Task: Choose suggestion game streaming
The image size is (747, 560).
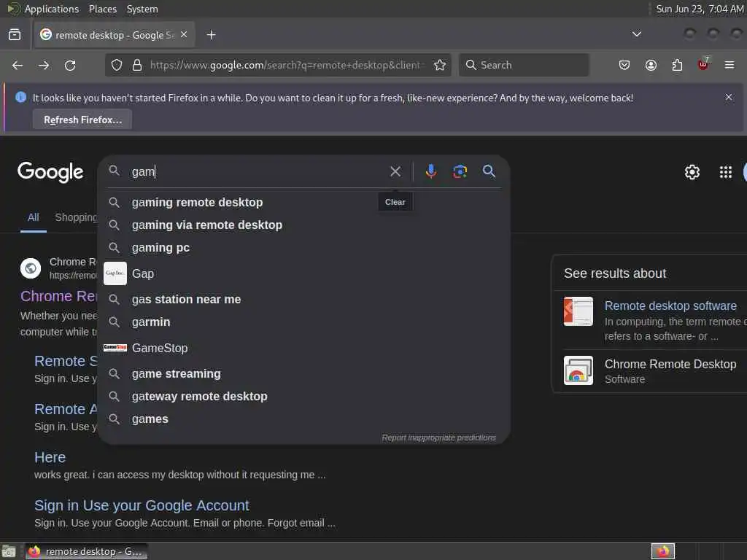Action: 304,374
